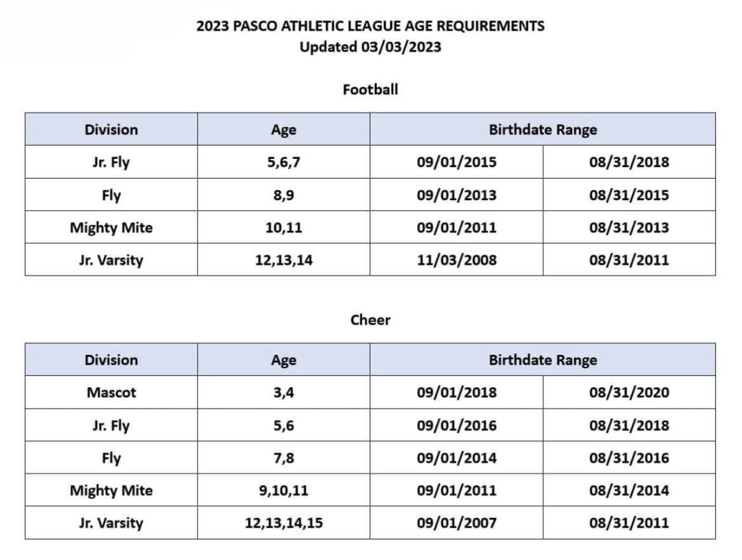Select the 9,10,11 age cell

(x=284, y=490)
